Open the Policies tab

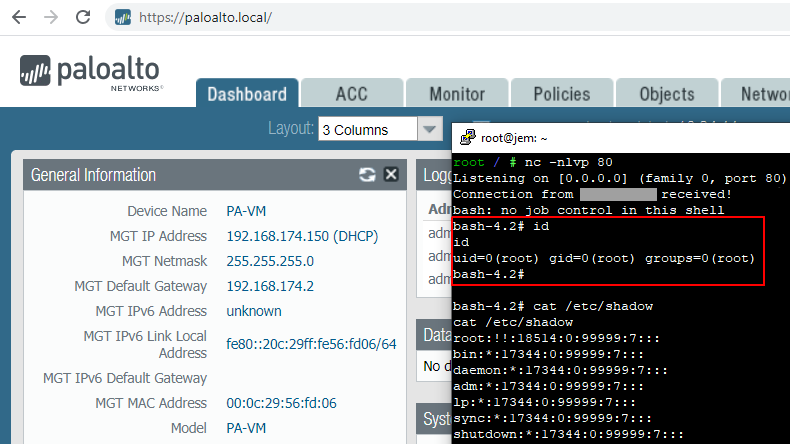click(562, 94)
